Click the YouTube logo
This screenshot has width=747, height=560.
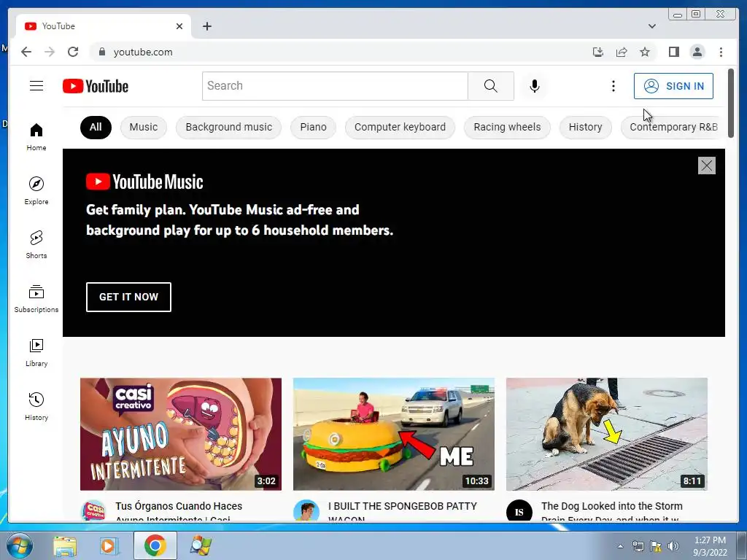click(x=96, y=86)
